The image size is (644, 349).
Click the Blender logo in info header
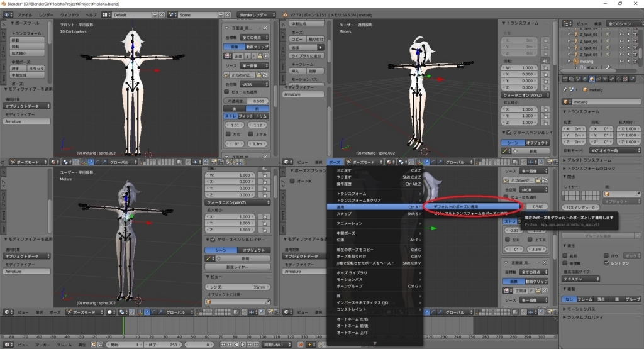pyautogui.click(x=285, y=15)
